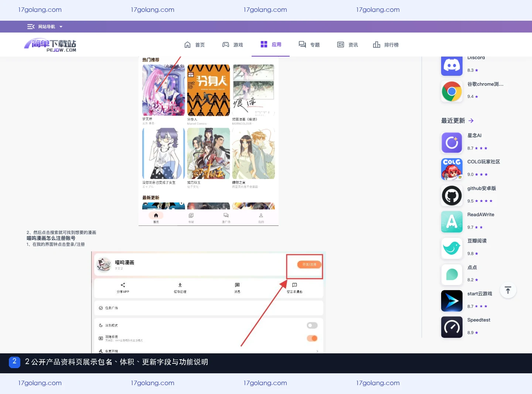Open the Discord app icon in sidebar
This screenshot has height=394, width=532.
451,66
